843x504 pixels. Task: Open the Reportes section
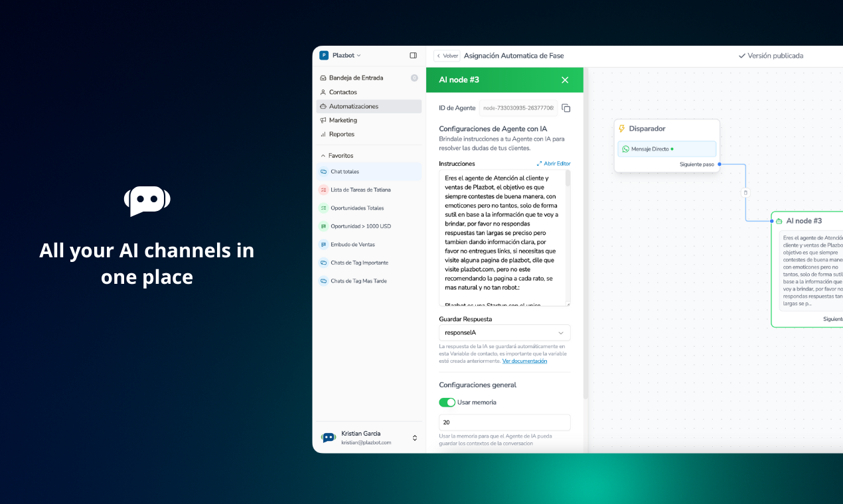tap(368, 134)
